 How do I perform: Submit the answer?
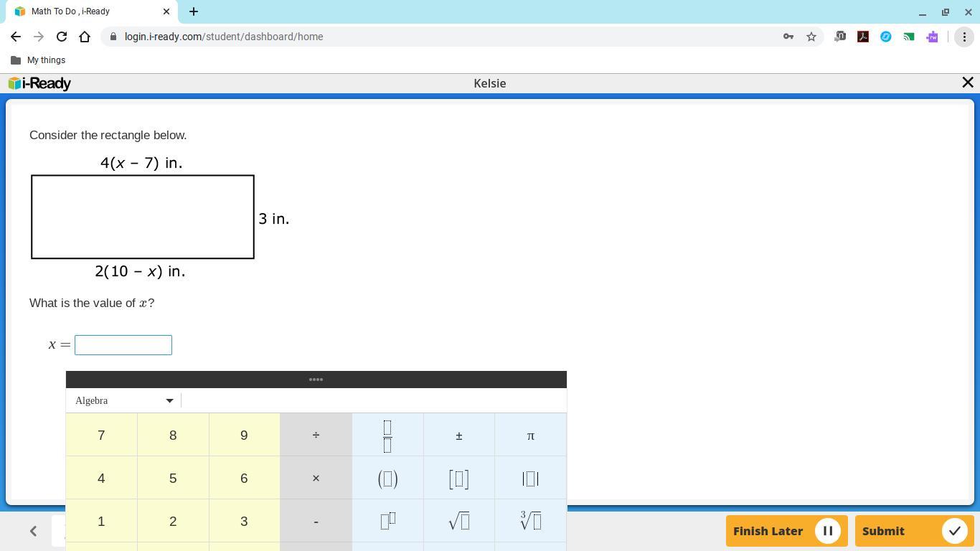(915, 531)
